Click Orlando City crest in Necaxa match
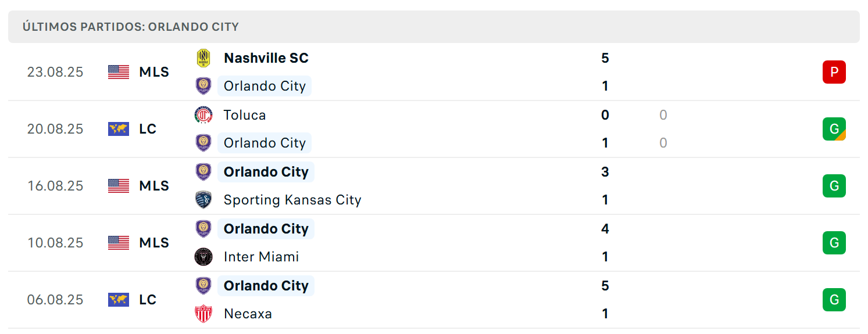The height and width of the screenshot is (334, 868). [203, 286]
